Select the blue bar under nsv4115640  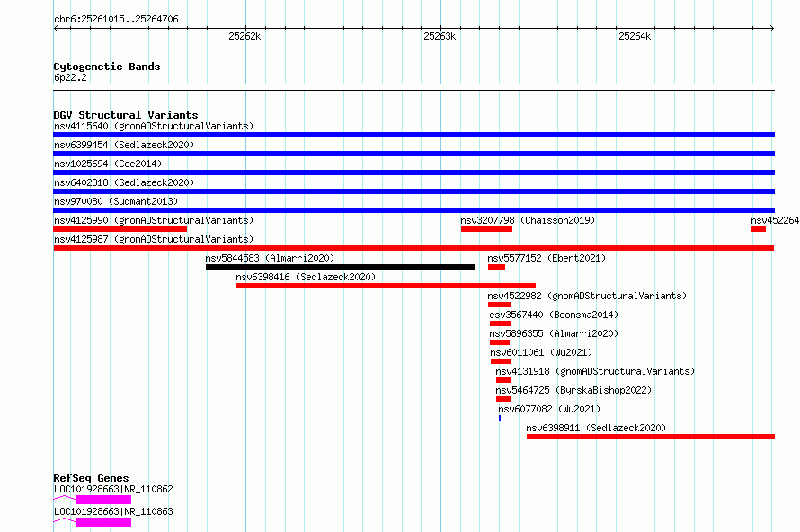pyautogui.click(x=413, y=135)
